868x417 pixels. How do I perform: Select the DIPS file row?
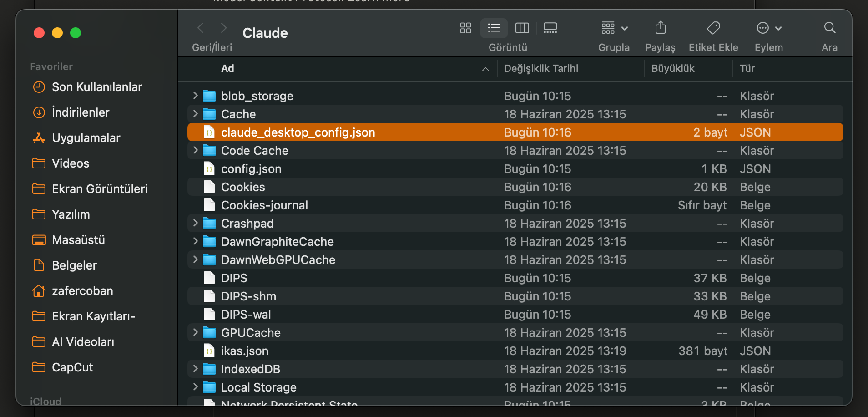(x=515, y=278)
